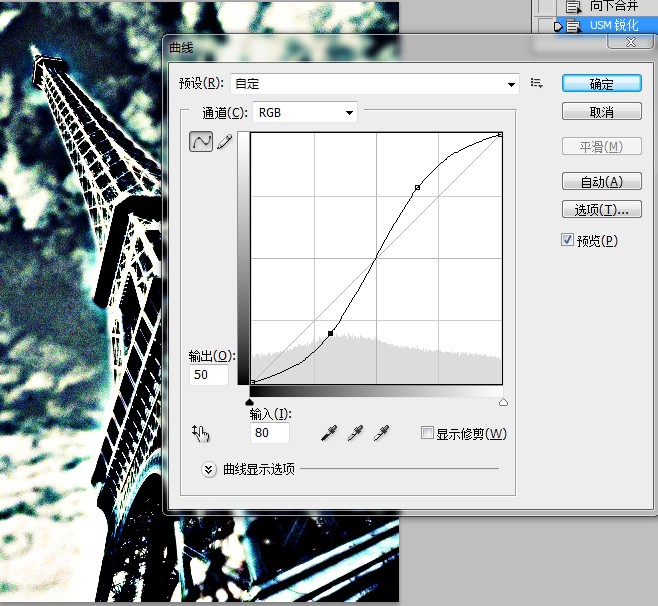Open preset options menu icon
Viewport: 658px width, 606px height.
(536, 83)
